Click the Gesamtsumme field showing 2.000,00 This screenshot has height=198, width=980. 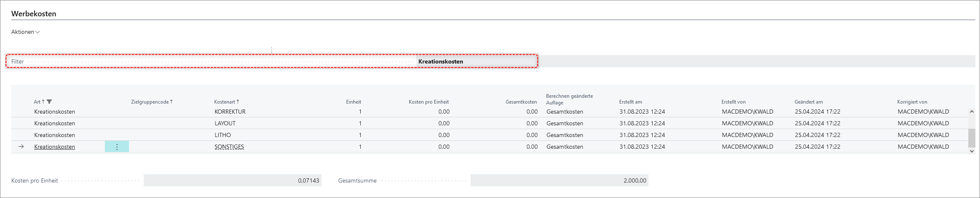click(560, 180)
